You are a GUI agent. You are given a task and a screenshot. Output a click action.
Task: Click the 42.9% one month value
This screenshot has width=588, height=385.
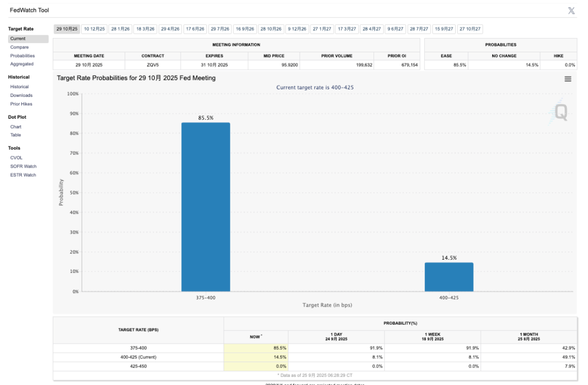[x=568, y=348]
